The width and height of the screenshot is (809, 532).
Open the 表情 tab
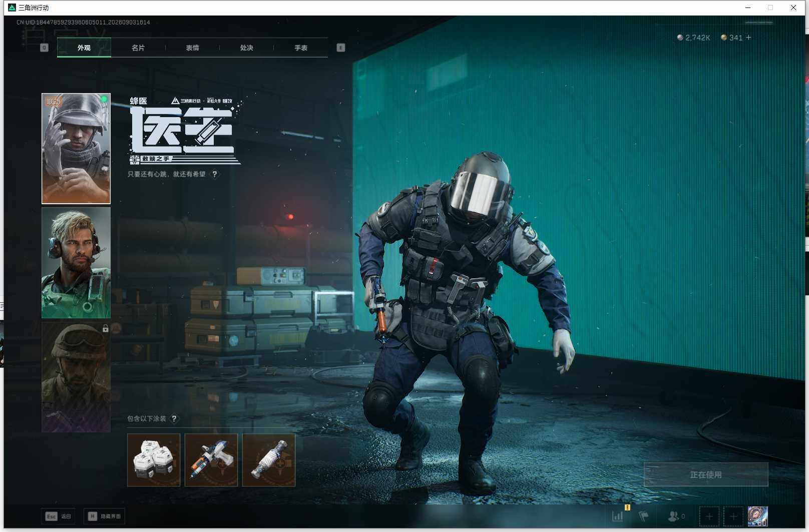point(192,48)
